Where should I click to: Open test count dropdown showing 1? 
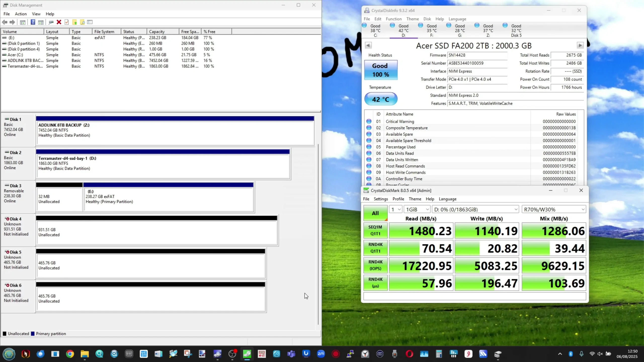point(395,209)
